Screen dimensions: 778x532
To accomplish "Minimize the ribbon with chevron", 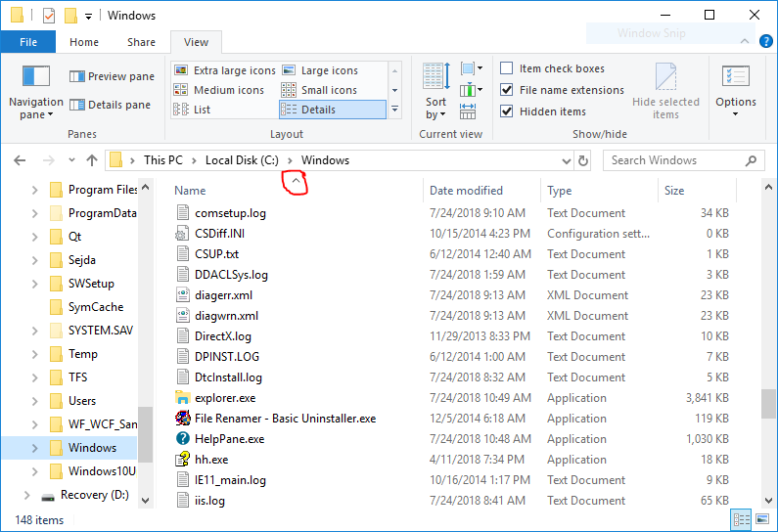I will (x=745, y=41).
